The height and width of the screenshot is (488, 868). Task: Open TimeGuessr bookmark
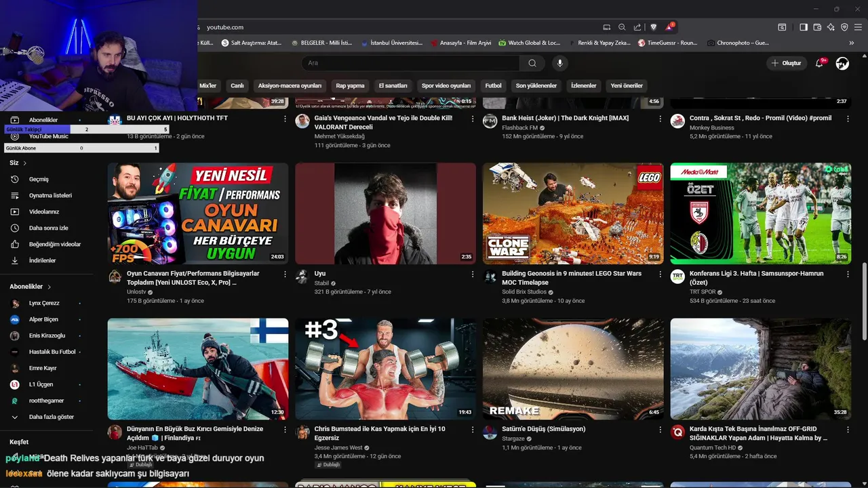[x=668, y=43]
